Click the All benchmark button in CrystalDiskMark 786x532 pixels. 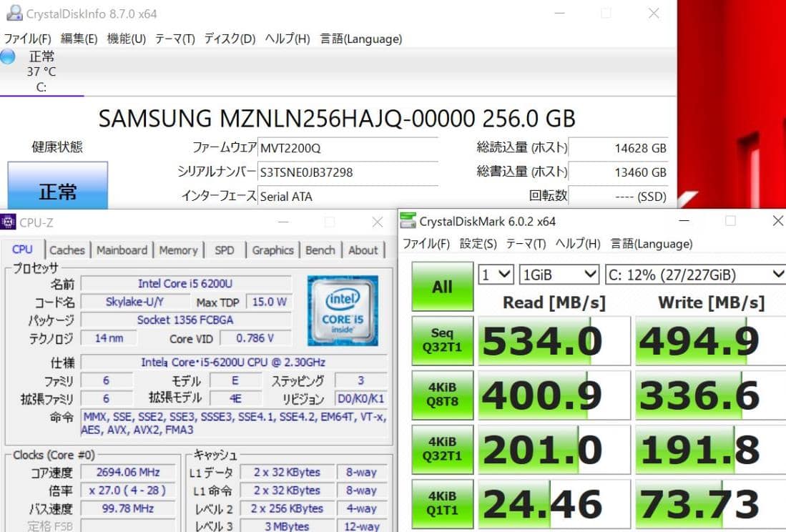pyautogui.click(x=443, y=287)
